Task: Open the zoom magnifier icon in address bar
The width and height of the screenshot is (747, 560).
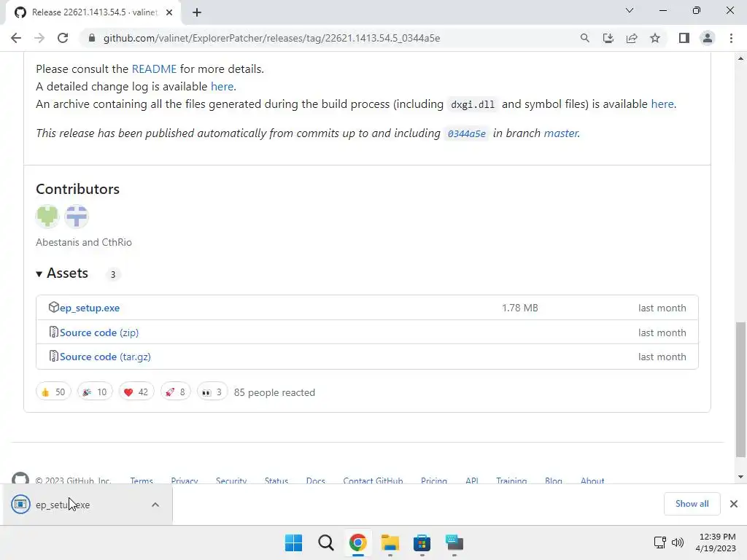Action: pos(584,38)
